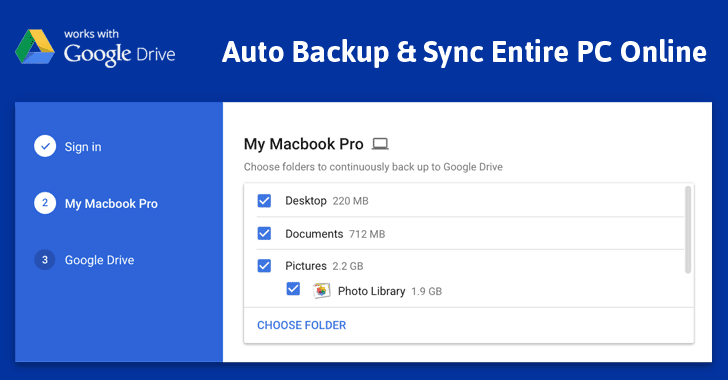Click the step 2 circle icon

45,203
